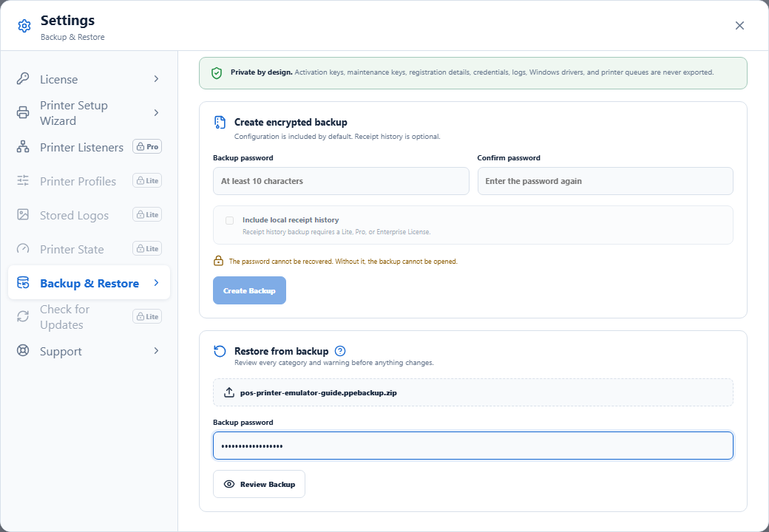Open the Printer Listeners page
The width and height of the screenshot is (769, 532).
89,147
